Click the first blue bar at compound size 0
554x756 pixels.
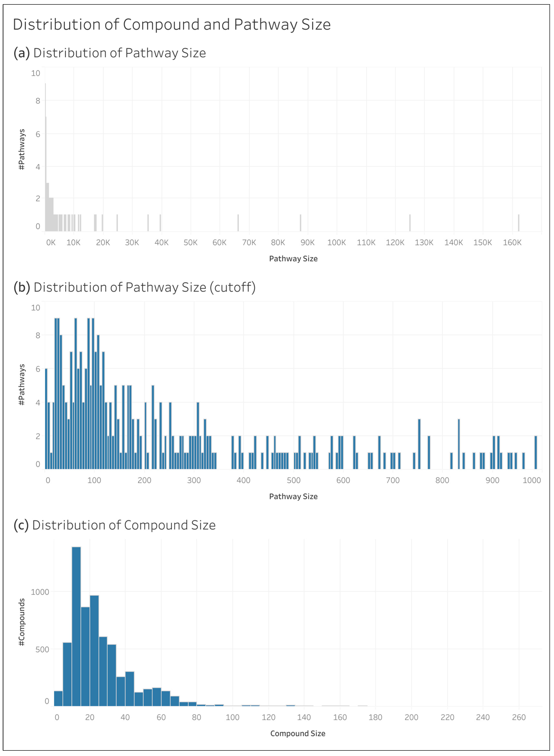click(x=58, y=698)
